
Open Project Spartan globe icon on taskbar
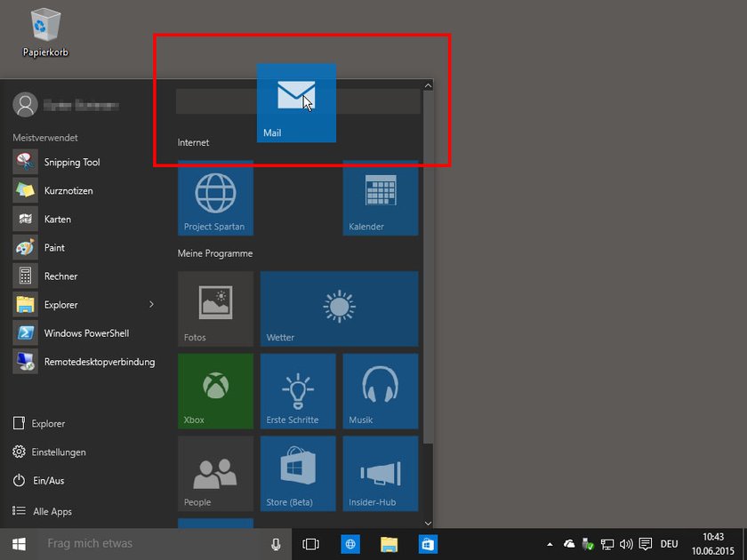(350, 544)
